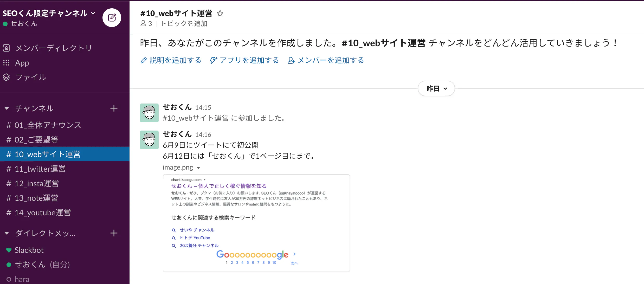The image size is (644, 284).
Task: Collapse the チャンネル section triangle
Action: click(7, 108)
